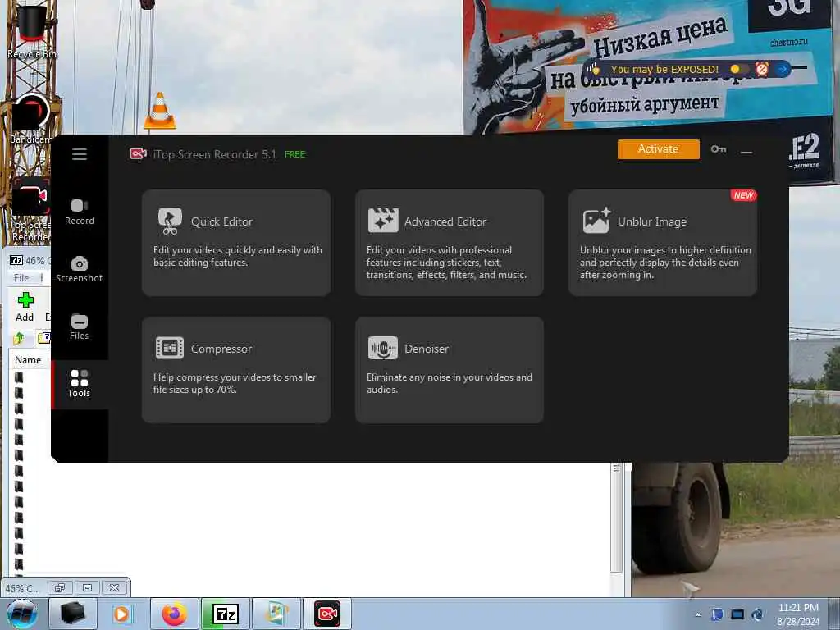
Task: Click the warning hand icon in EXPOSED notification
Action: (x=594, y=69)
